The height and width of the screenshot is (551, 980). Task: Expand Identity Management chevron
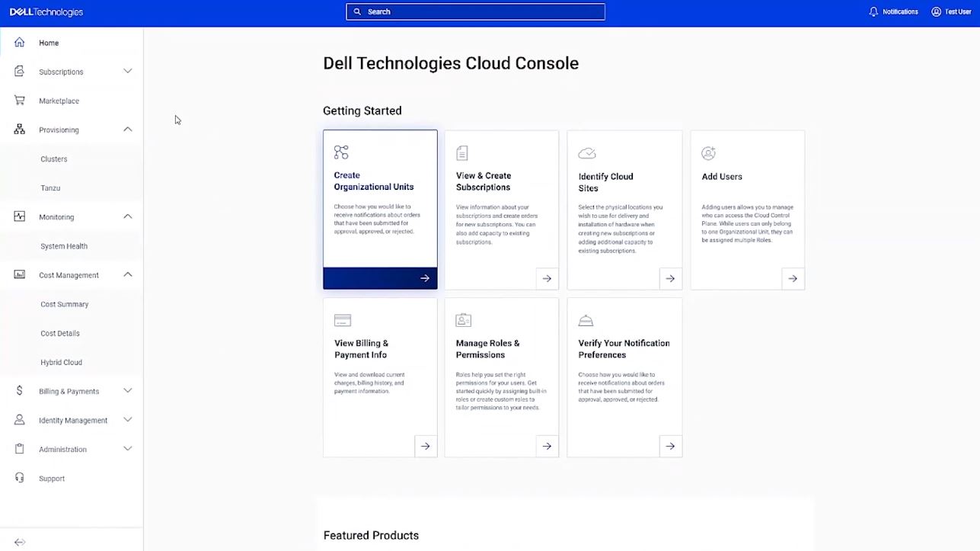(128, 420)
